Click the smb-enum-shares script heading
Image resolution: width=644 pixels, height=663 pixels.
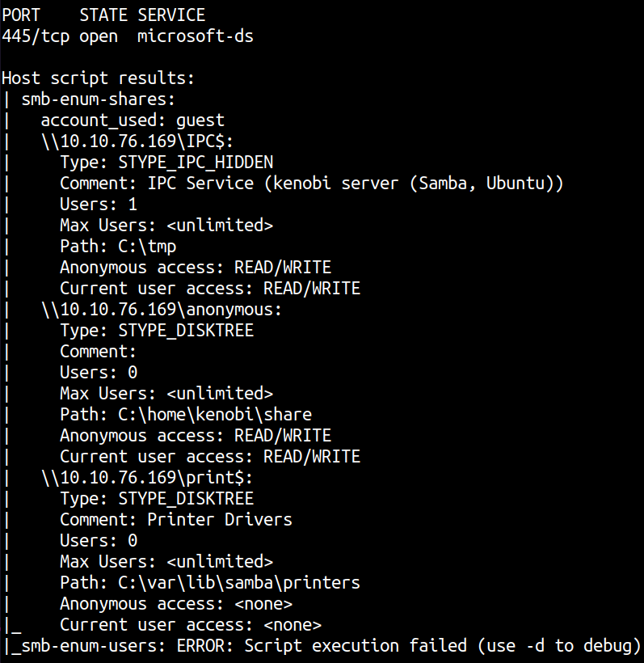click(x=99, y=99)
